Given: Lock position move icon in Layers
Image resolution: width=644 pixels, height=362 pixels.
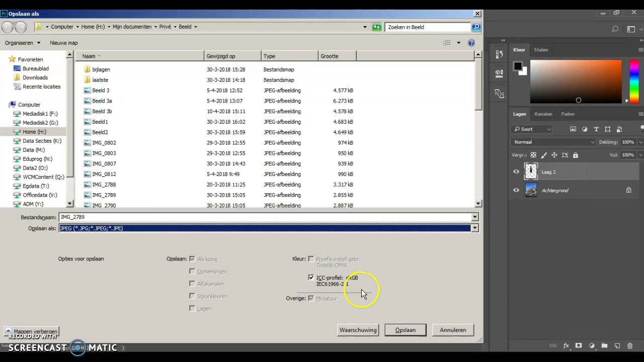Looking at the screenshot, I should pos(554,155).
